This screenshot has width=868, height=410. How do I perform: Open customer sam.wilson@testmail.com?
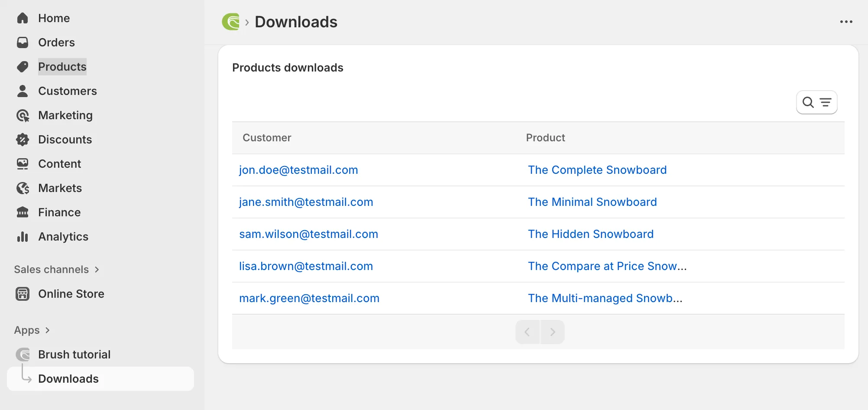pyautogui.click(x=308, y=234)
